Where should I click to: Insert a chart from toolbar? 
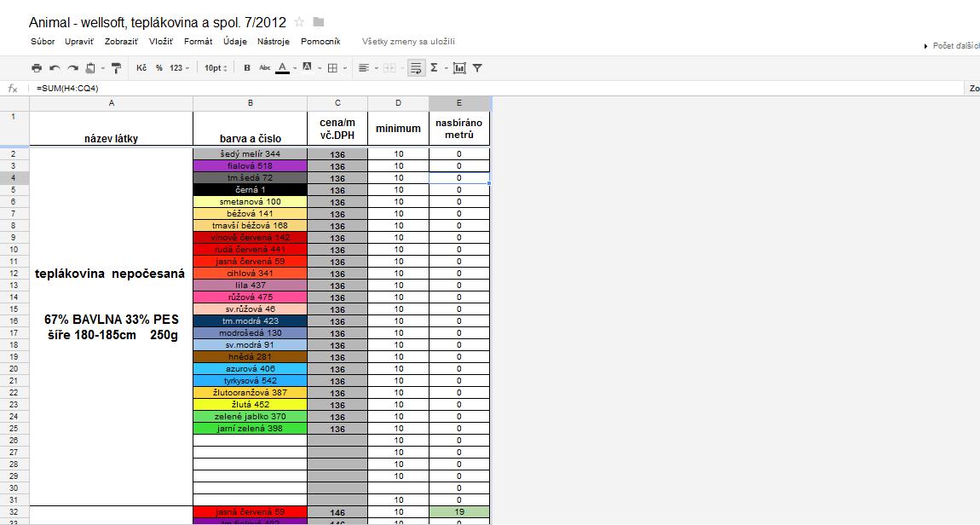point(459,68)
